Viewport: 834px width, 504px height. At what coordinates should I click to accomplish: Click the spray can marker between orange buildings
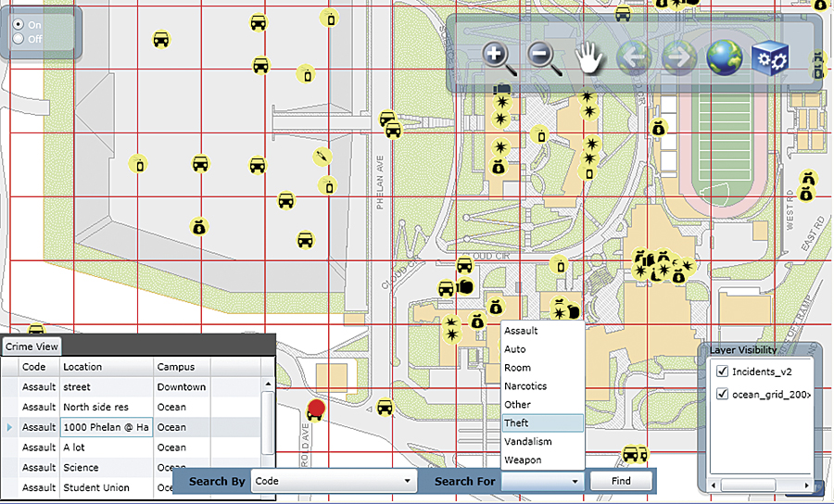click(540, 135)
